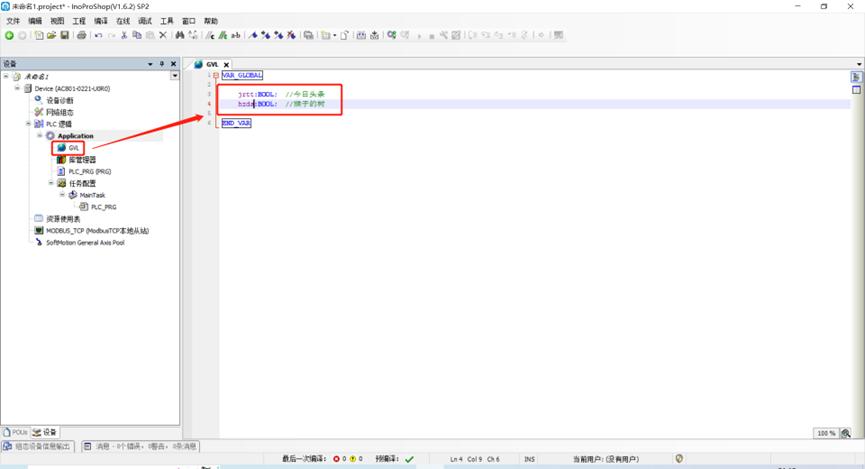The height and width of the screenshot is (469, 865).
Task: Click the Delete X toolbar icon
Action: (x=163, y=35)
